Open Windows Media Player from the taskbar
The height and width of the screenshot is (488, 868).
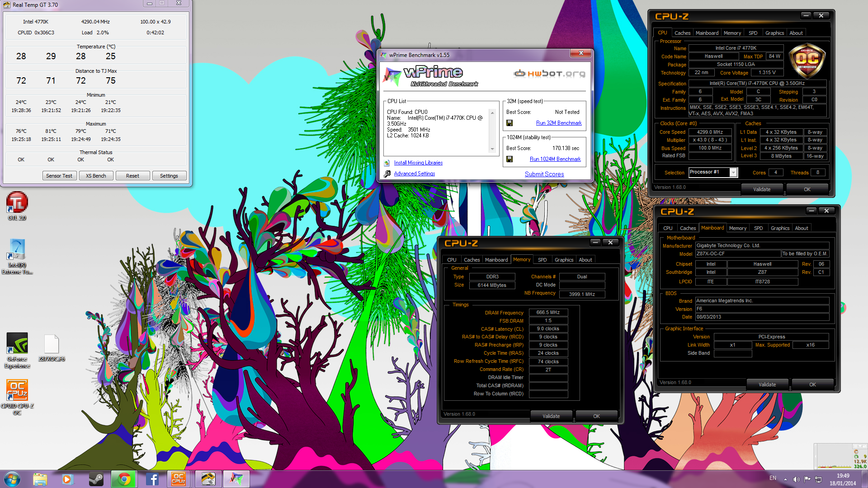67,479
